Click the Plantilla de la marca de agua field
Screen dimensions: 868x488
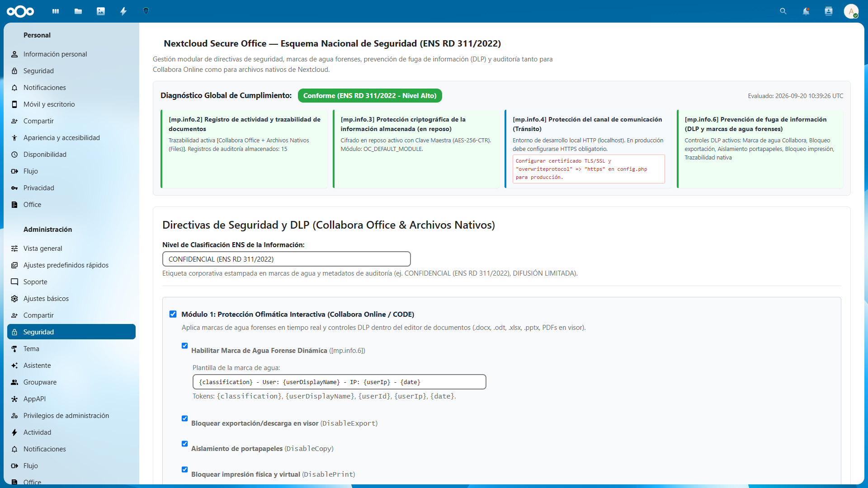coord(340,382)
